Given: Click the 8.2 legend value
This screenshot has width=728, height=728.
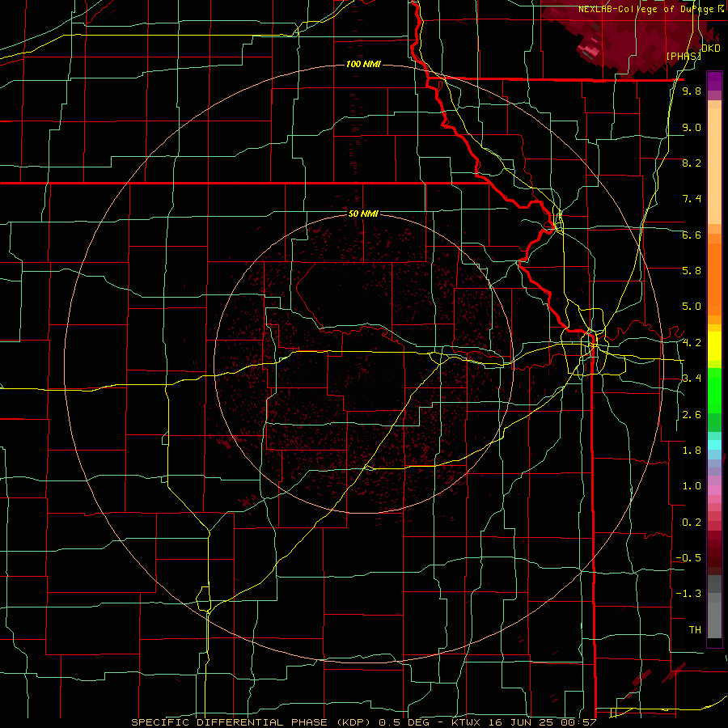Looking at the screenshot, I should pos(692,163).
